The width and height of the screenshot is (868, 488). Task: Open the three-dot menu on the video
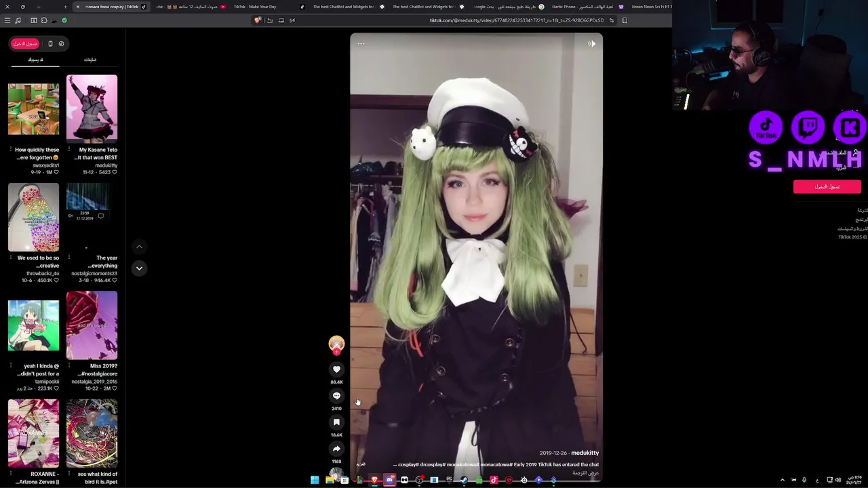point(361,43)
